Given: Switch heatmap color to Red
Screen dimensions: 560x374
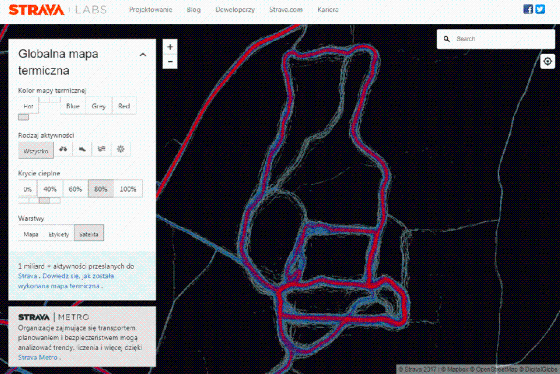Looking at the screenshot, I should pyautogui.click(x=124, y=106).
